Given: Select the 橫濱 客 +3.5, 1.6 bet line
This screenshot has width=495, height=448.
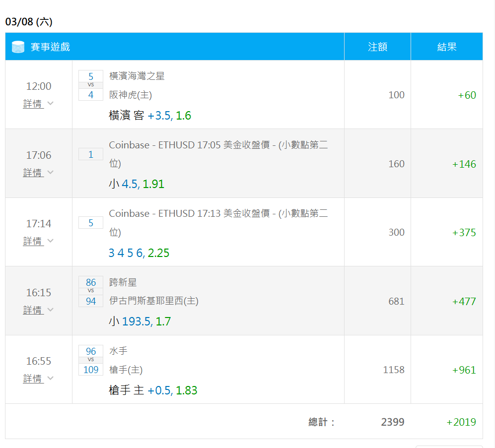Looking at the screenshot, I should tap(150, 116).
